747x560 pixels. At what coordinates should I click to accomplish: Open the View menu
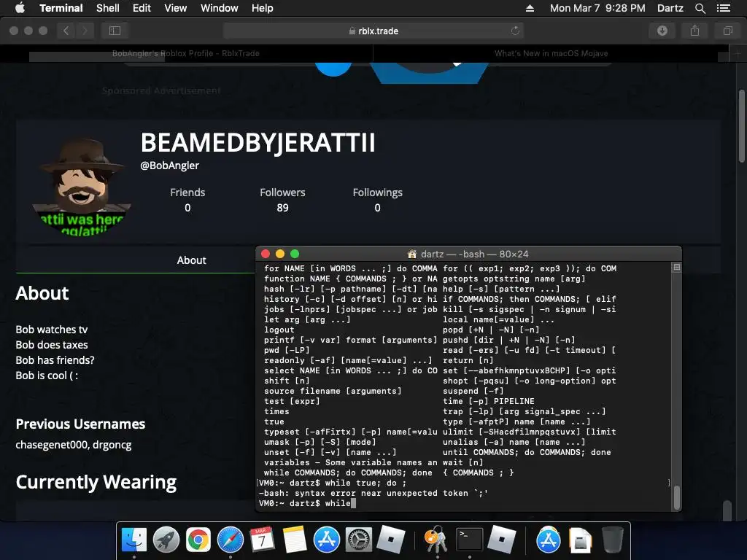(175, 8)
